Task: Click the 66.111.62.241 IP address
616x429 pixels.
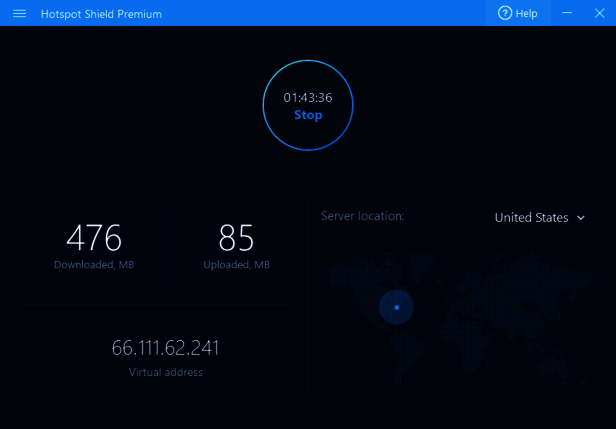Action: coord(165,348)
